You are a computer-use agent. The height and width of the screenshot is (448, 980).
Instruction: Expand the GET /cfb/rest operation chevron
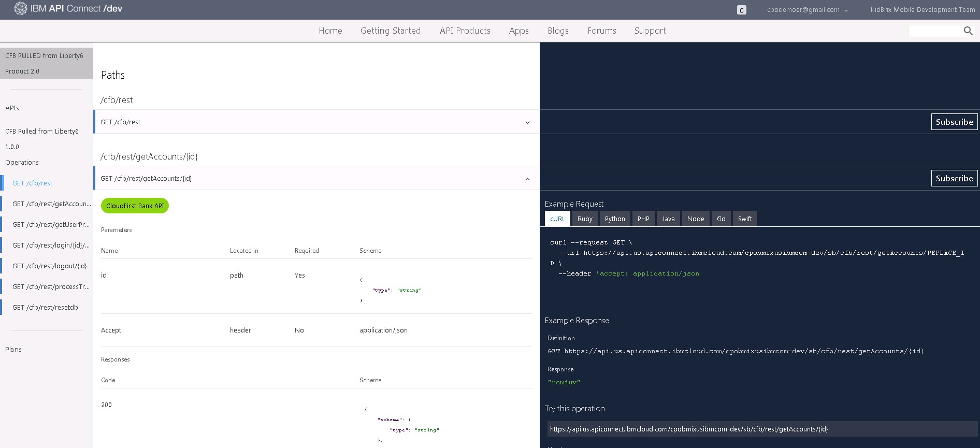(527, 123)
